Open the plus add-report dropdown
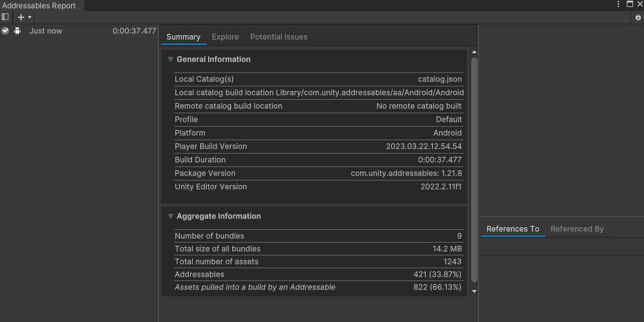This screenshot has width=644, height=322. [x=24, y=17]
